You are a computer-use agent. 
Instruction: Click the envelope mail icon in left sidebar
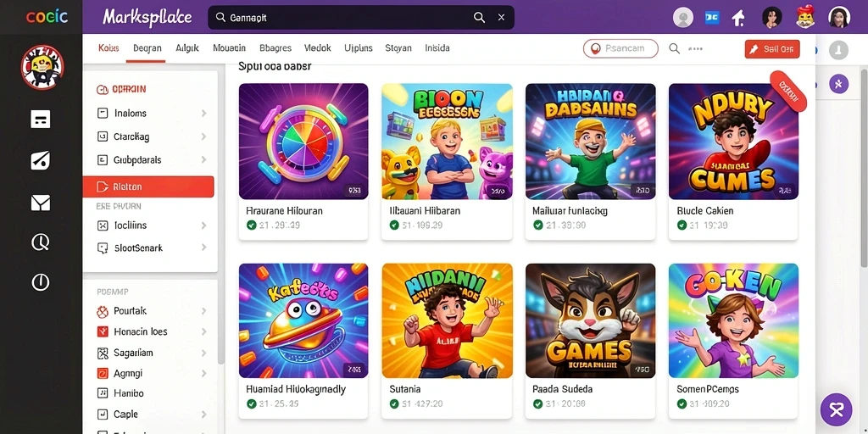[x=41, y=203]
